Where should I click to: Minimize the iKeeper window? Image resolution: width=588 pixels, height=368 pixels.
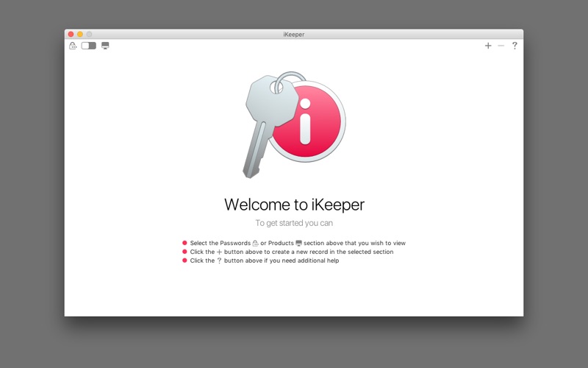pos(80,34)
